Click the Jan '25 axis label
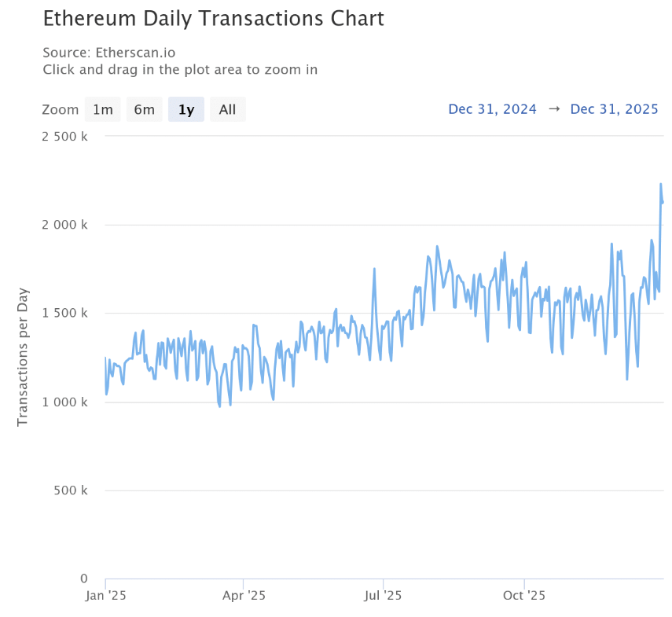672x617 pixels. pyautogui.click(x=105, y=596)
